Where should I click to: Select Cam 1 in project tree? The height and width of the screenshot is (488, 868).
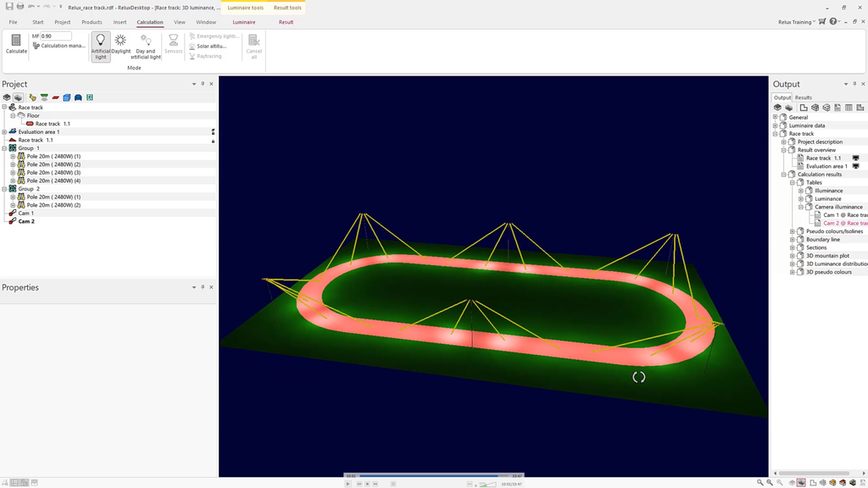point(25,213)
